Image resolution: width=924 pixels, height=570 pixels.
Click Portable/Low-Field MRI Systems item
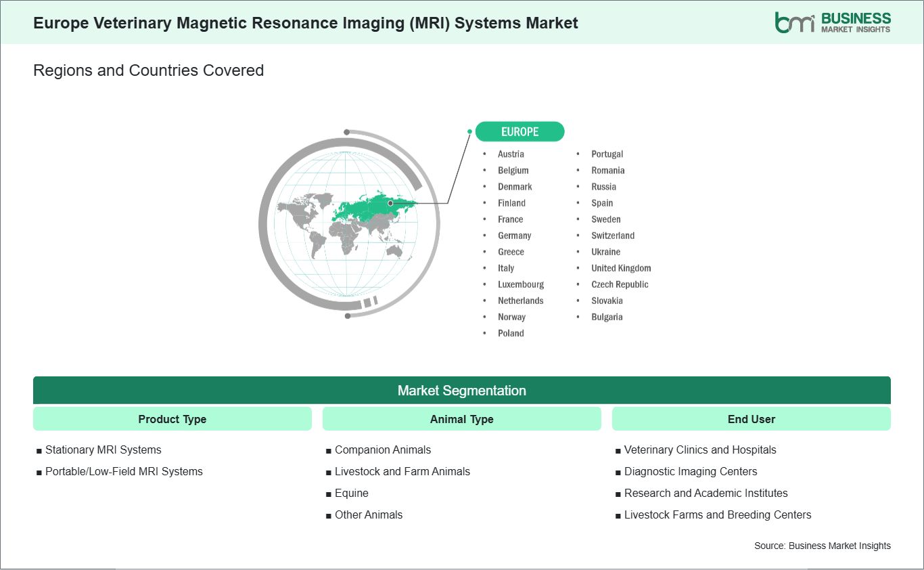tap(124, 471)
